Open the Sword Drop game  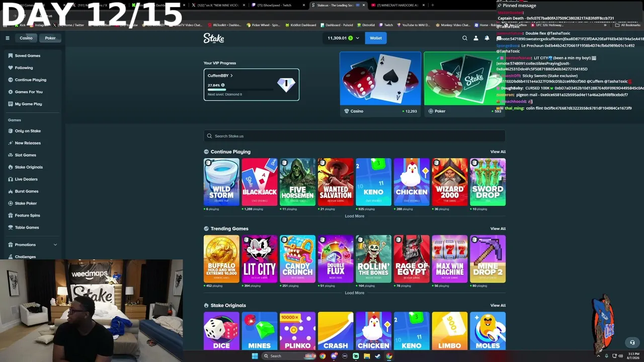pyautogui.click(x=488, y=182)
